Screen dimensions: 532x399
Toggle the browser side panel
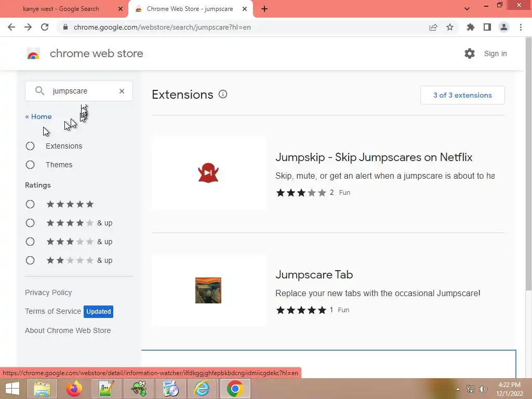coord(487,27)
